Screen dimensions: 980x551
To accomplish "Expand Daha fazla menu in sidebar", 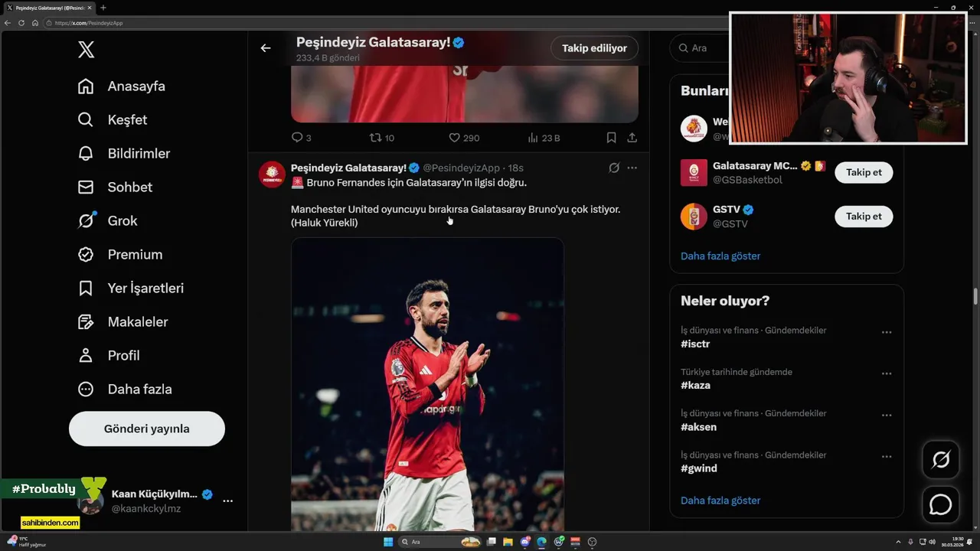I will [125, 390].
